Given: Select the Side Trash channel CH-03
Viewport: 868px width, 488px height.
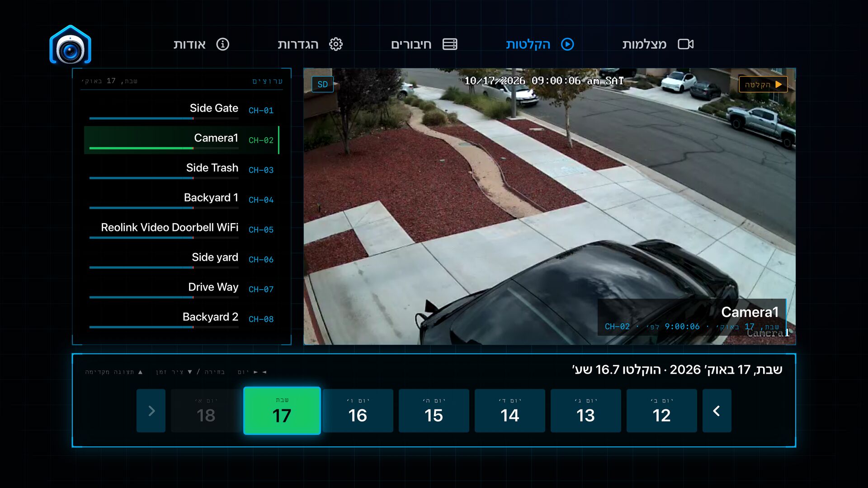Looking at the screenshot, I should tap(181, 170).
